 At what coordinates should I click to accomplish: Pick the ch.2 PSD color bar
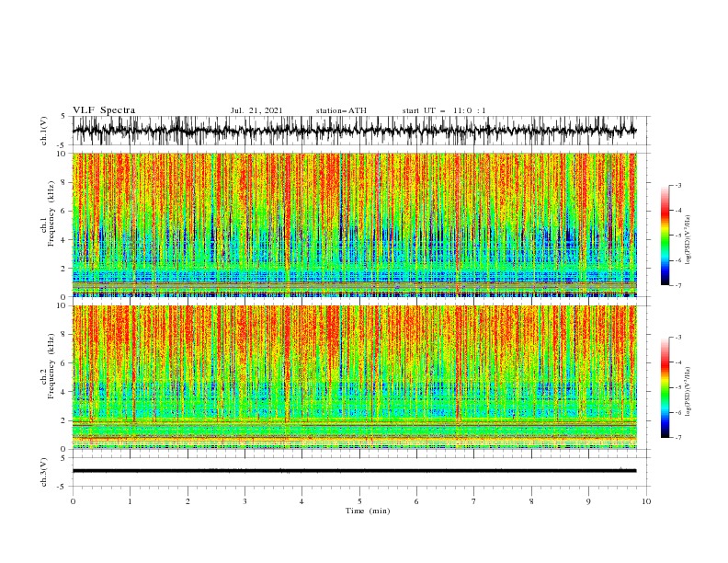point(665,387)
